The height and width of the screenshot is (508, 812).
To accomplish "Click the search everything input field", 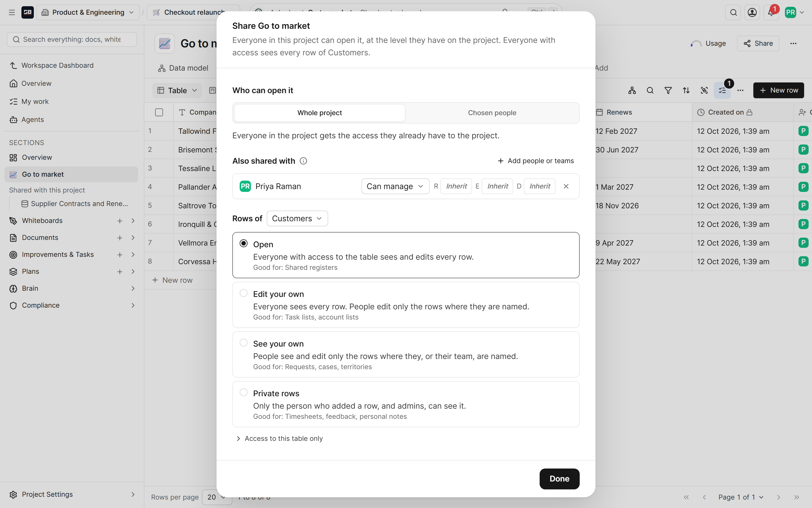I will pos(72,40).
